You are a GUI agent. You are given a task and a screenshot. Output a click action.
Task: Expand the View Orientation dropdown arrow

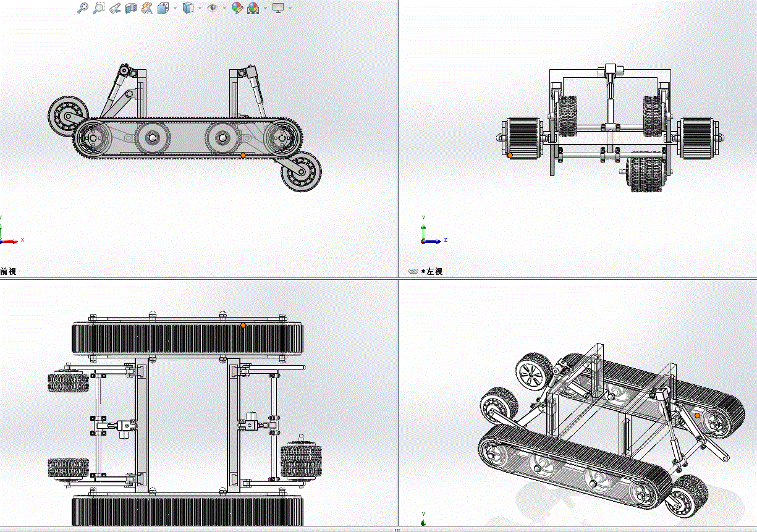(176, 8)
